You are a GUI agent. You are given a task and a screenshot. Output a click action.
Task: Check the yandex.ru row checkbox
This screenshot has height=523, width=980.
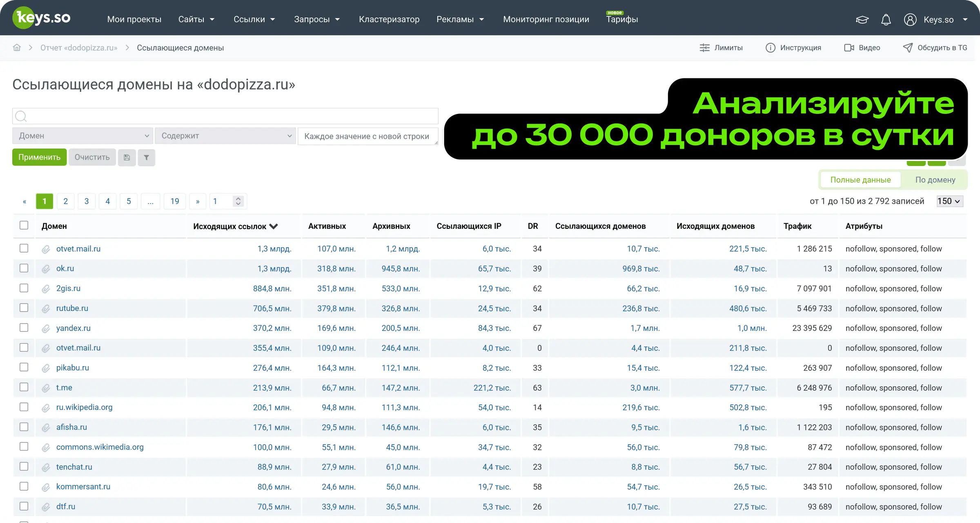pyautogui.click(x=24, y=328)
